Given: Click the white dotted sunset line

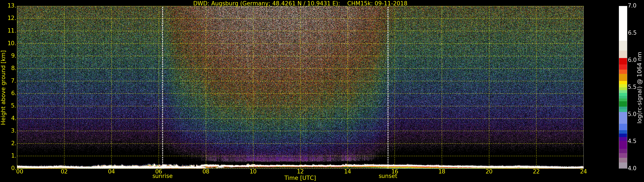Looking at the screenshot, I should point(388,85).
